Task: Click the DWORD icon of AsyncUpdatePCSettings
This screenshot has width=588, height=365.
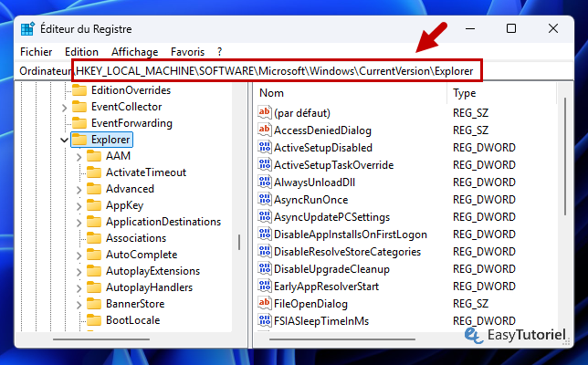Action: [265, 216]
